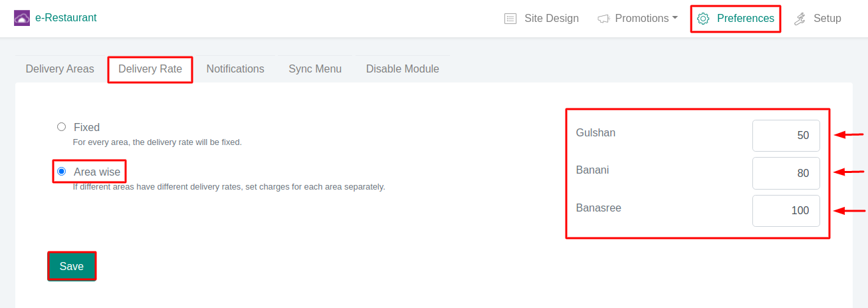Screen dimensions: 868x308
Task: Open the e-Restaurant home link
Action: point(66,18)
